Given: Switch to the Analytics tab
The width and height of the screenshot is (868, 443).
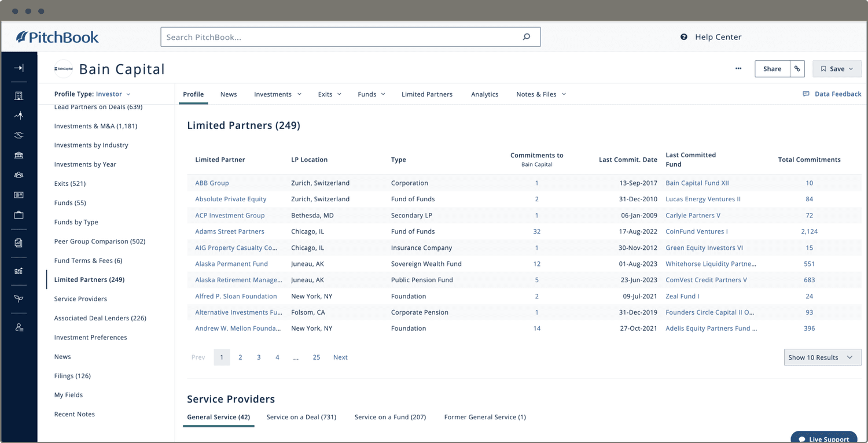Looking at the screenshot, I should (484, 94).
